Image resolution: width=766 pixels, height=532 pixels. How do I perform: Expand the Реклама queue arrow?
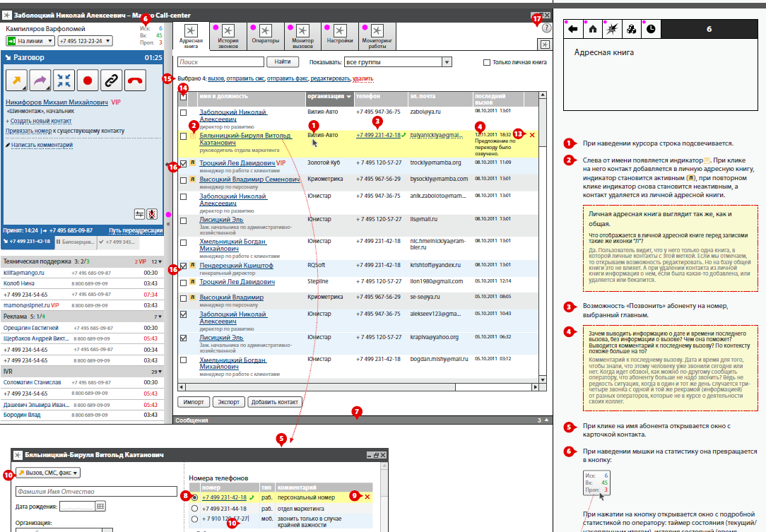(x=160, y=317)
